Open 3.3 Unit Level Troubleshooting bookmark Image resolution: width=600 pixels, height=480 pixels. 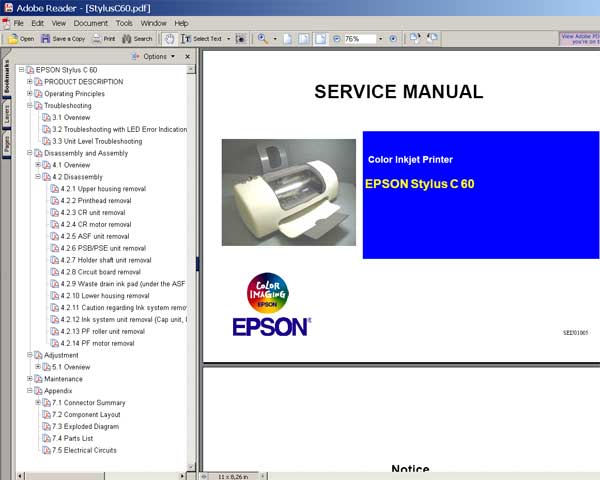[x=97, y=141]
